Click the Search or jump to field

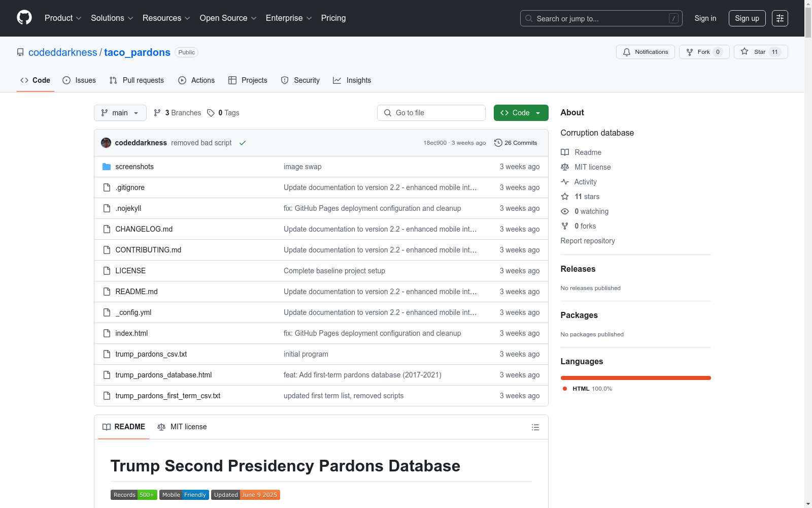click(601, 18)
